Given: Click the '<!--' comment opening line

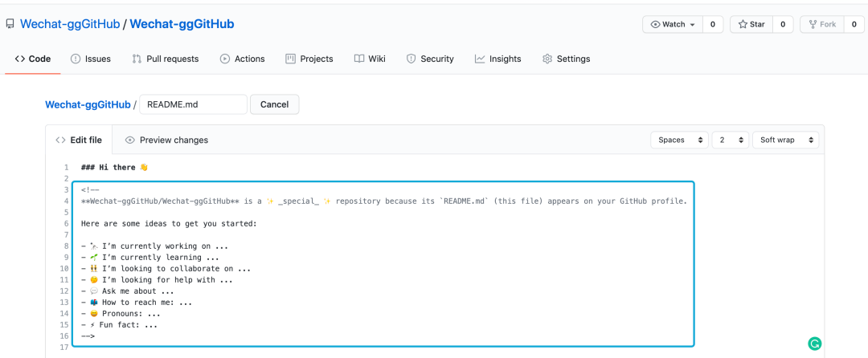Looking at the screenshot, I should pos(90,190).
